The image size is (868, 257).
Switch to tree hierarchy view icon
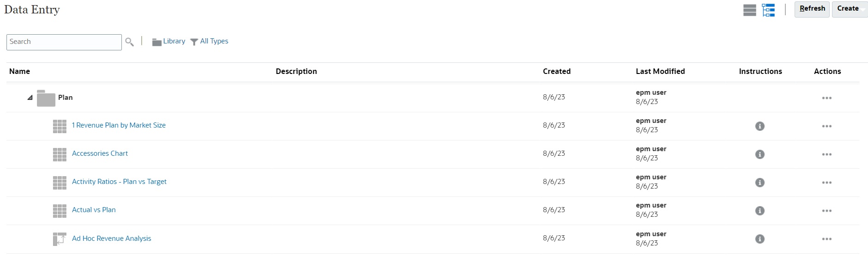pos(769,10)
